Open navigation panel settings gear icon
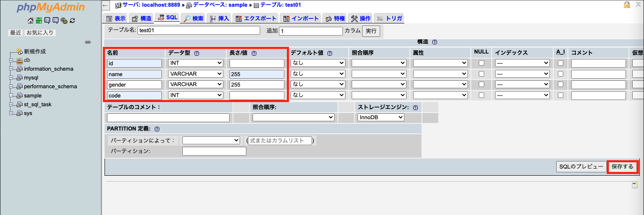 [64, 20]
